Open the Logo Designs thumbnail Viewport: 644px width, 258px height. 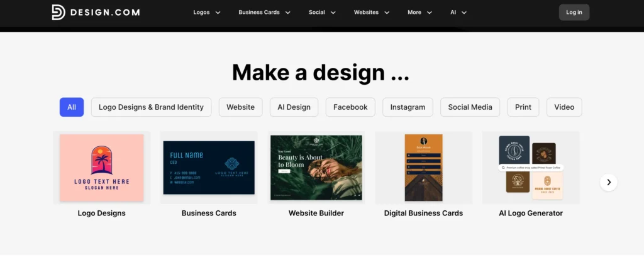101,168
